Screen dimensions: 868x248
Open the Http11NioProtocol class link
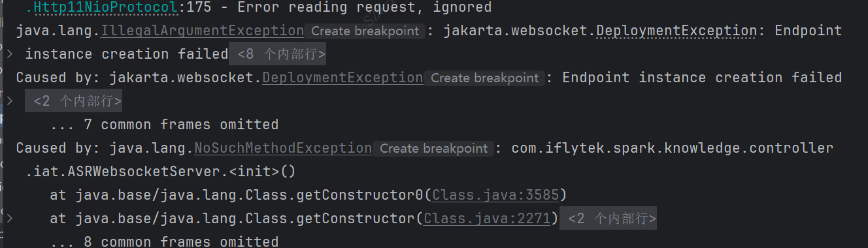pos(106,8)
